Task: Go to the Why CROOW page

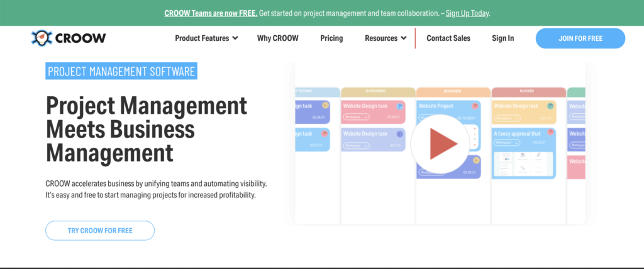Action: click(x=277, y=38)
